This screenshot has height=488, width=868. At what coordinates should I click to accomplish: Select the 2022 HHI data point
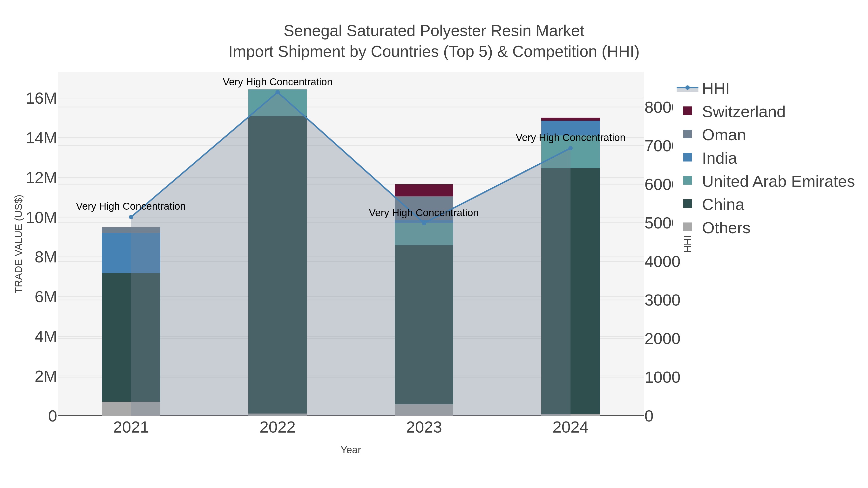pos(278,92)
